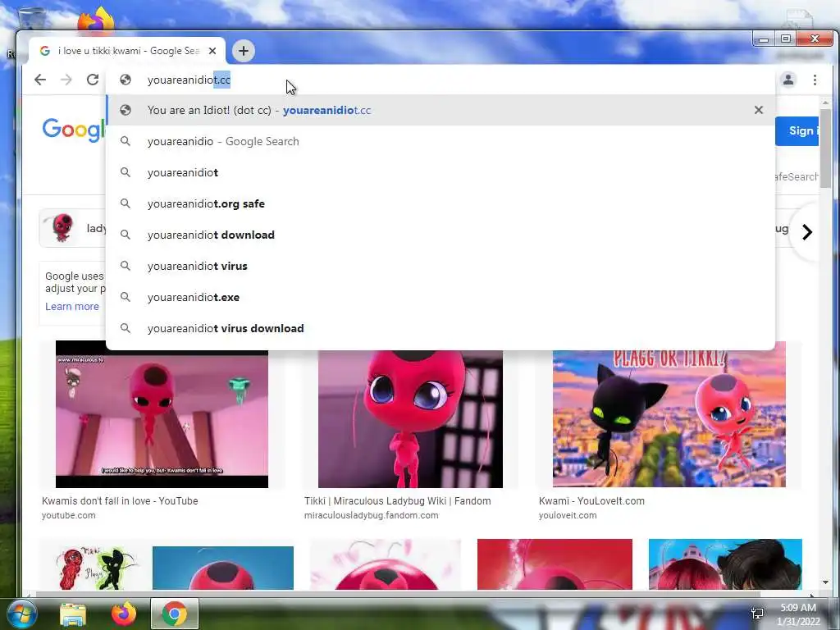Click the page's vertical scrollbar thumb
This screenshot has width=840, height=630.
pos(825,148)
